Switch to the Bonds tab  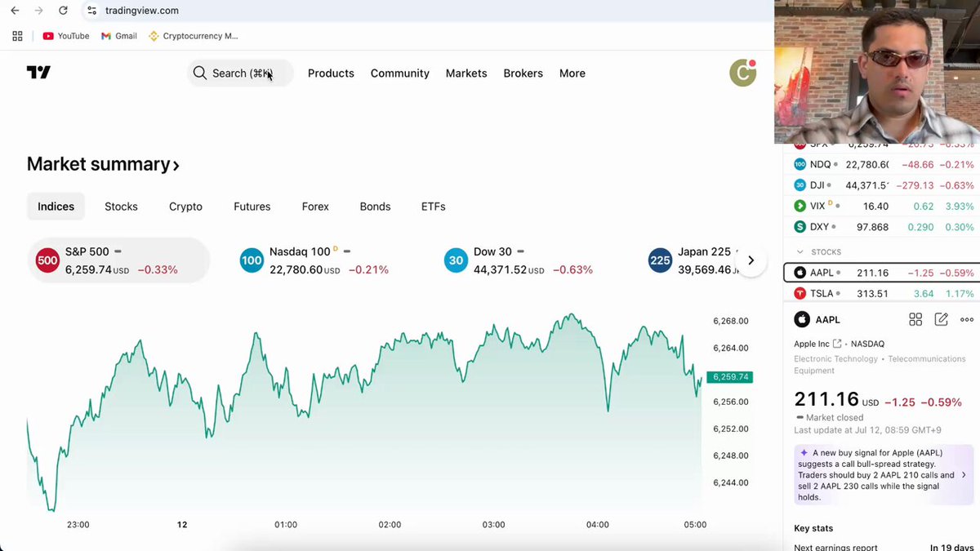pyautogui.click(x=375, y=207)
